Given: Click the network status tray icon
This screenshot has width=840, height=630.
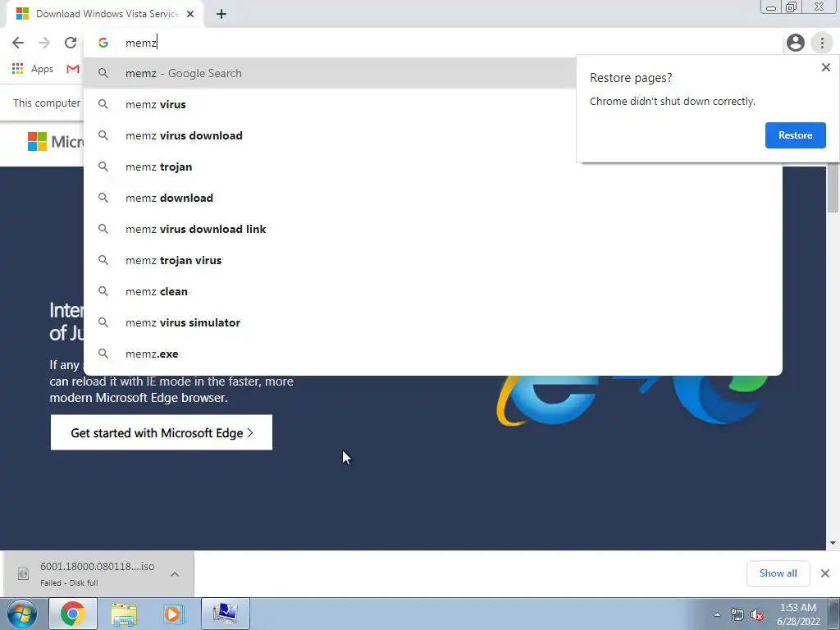Looking at the screenshot, I should click(737, 615).
